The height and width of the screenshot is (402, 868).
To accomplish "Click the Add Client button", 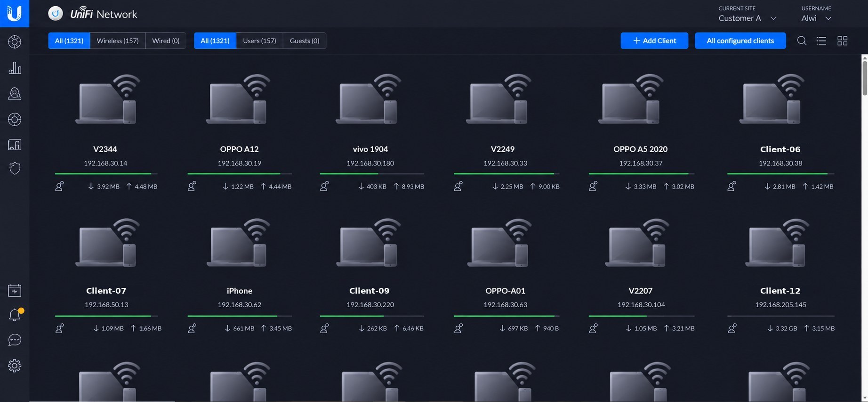I will click(654, 41).
